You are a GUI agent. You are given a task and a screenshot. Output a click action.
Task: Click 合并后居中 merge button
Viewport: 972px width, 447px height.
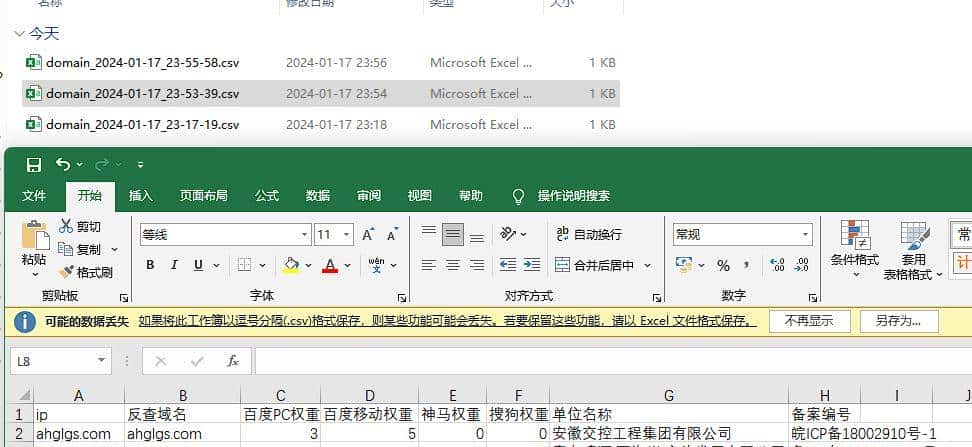tap(594, 265)
